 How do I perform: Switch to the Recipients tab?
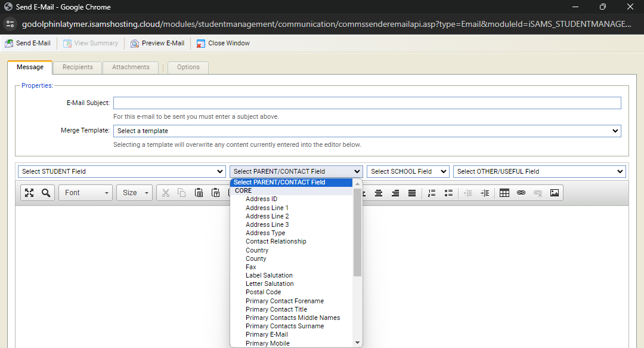[x=78, y=67]
